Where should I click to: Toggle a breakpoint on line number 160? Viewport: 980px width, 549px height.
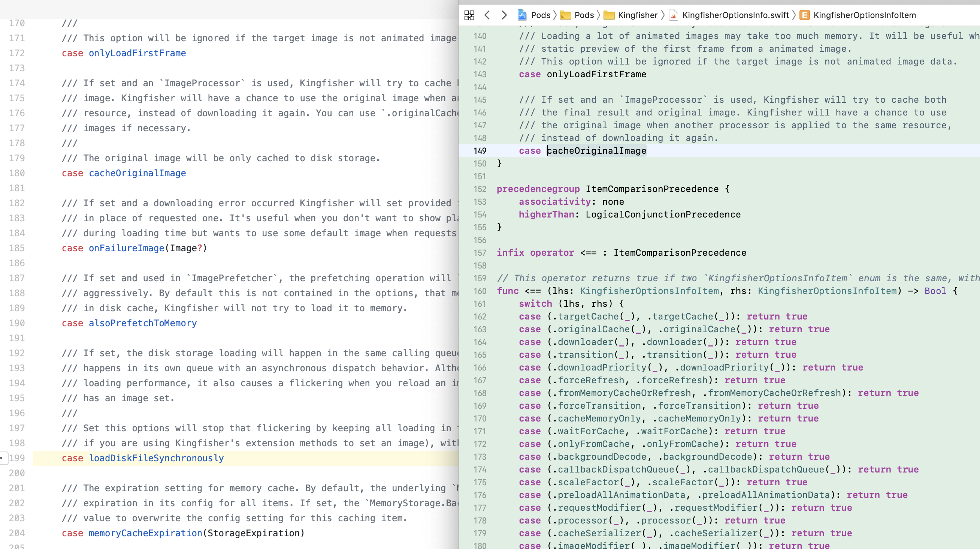pyautogui.click(x=480, y=291)
